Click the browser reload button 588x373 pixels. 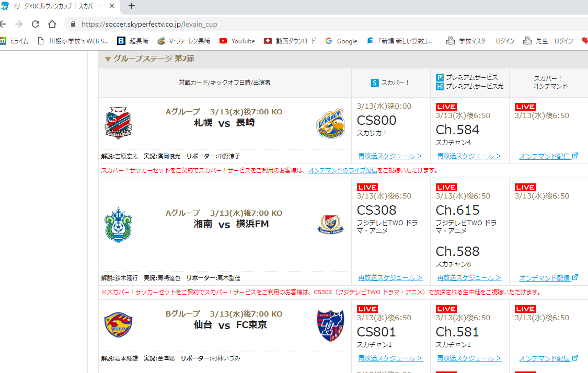pyautogui.click(x=36, y=24)
